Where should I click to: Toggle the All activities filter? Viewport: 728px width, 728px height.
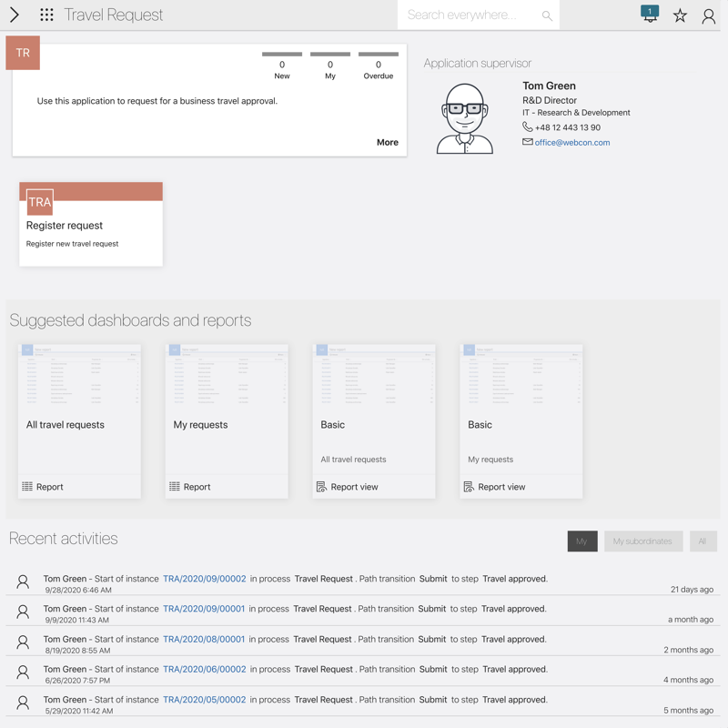[703, 541]
